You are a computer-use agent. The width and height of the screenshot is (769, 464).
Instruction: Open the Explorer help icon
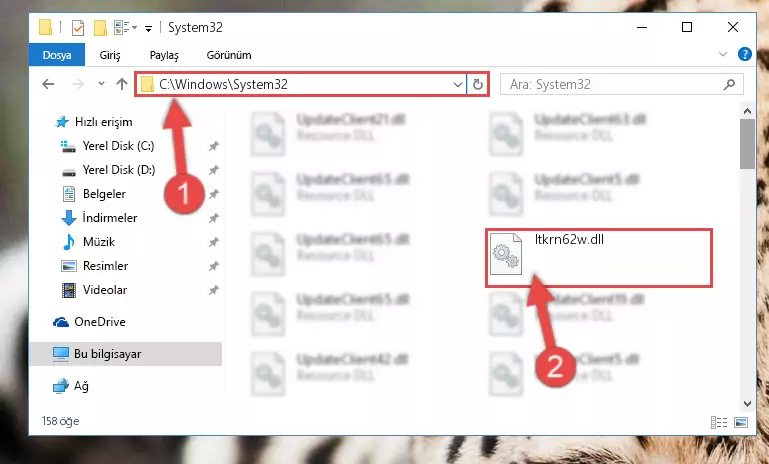(x=744, y=54)
